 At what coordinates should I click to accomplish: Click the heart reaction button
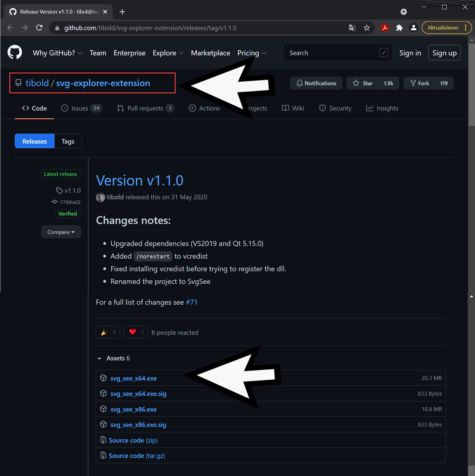pyautogui.click(x=136, y=332)
